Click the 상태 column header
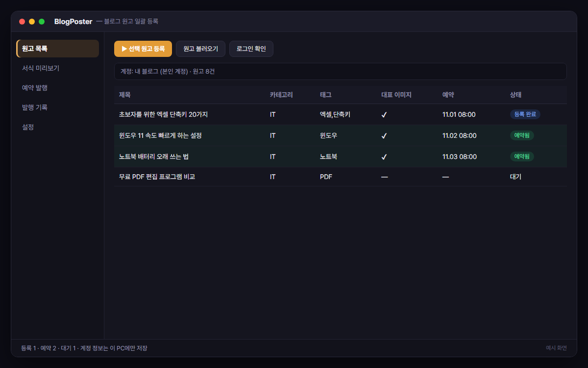 [x=516, y=95]
